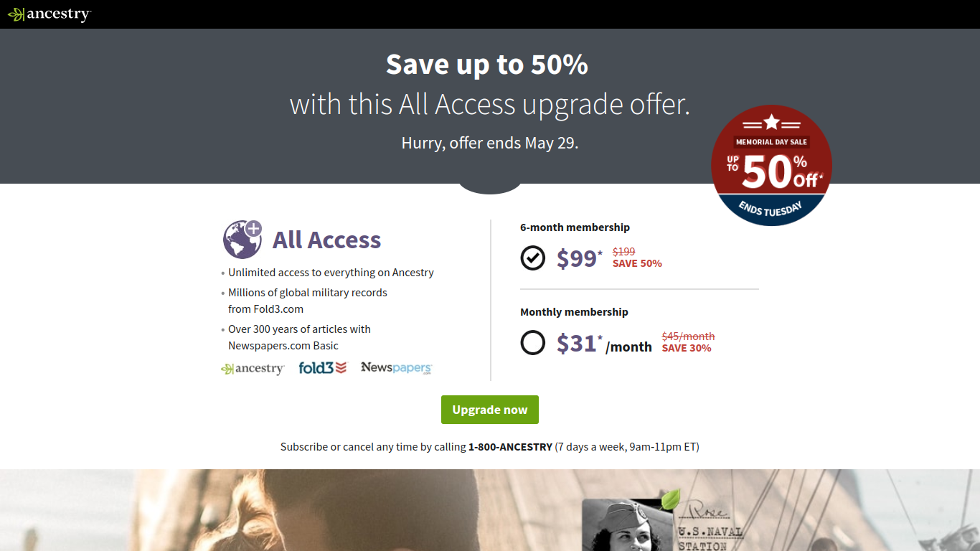The height and width of the screenshot is (551, 980).
Task: Click the Upgrade now button
Action: (490, 410)
